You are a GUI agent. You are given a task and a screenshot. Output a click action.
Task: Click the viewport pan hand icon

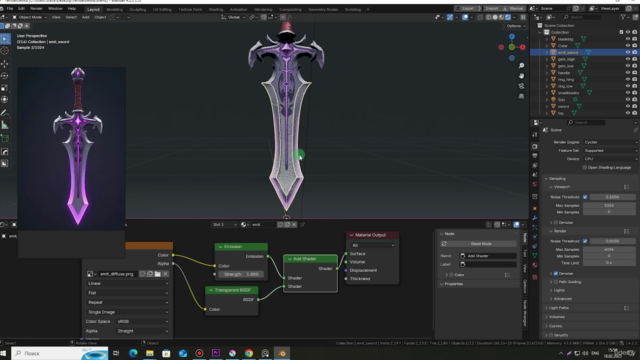521,76
